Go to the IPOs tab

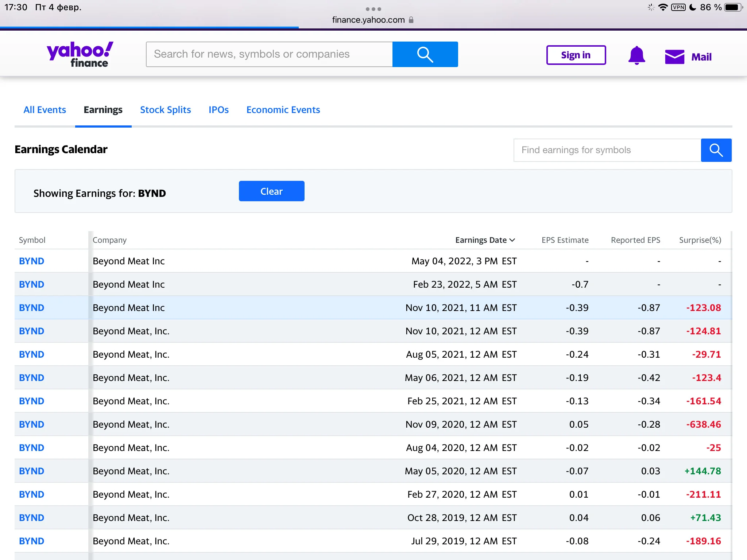click(x=218, y=110)
